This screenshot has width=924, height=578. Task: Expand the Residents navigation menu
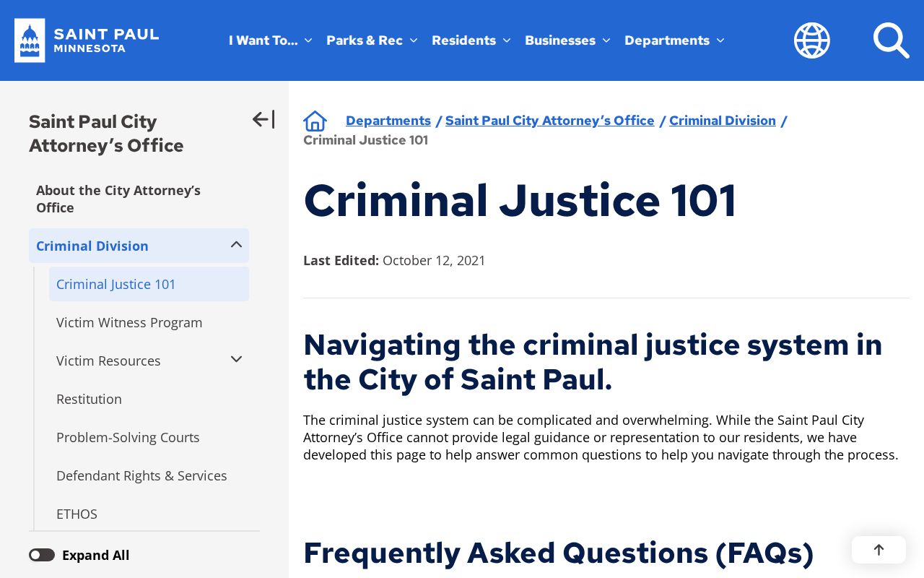click(471, 40)
